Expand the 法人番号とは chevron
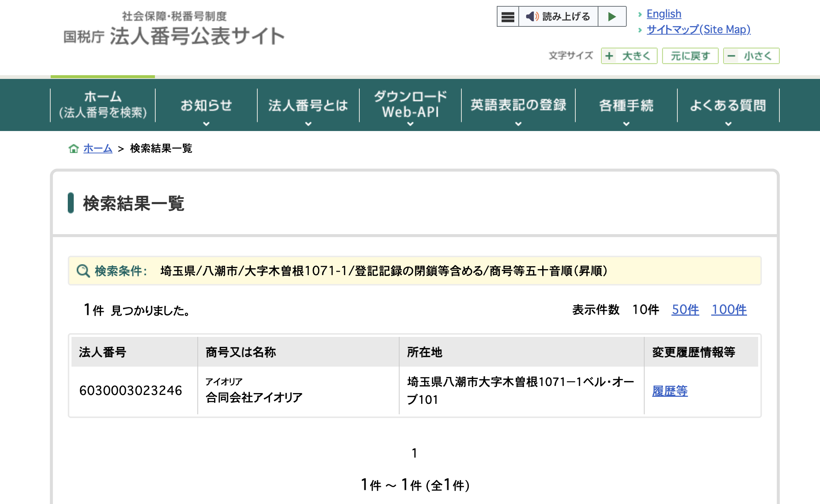820x504 pixels. [308, 124]
